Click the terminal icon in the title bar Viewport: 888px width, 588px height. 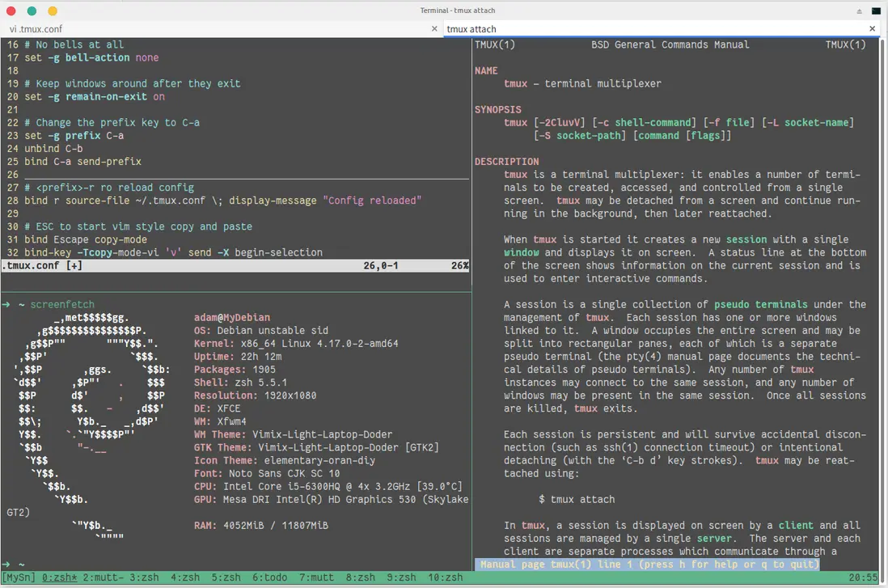(x=876, y=11)
